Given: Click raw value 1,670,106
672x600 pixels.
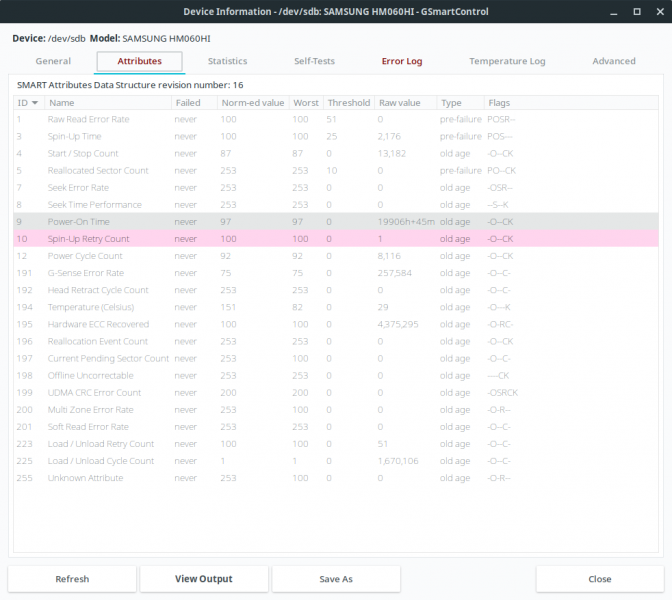Looking at the screenshot, I should click(x=398, y=461).
